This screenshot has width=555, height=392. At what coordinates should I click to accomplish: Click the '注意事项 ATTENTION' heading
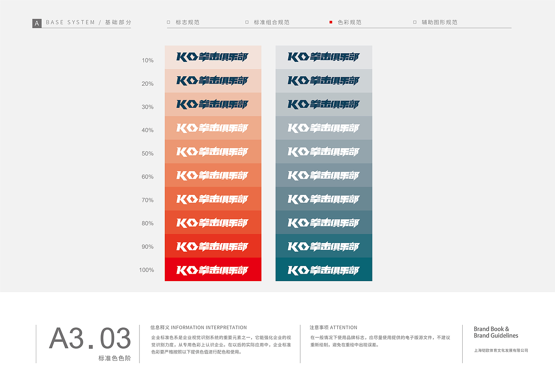click(333, 327)
